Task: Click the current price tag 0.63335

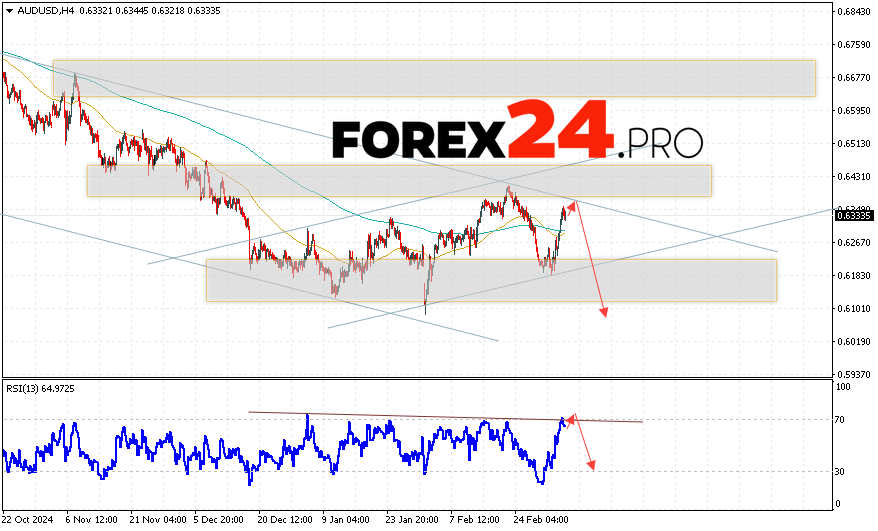Action: click(x=854, y=215)
